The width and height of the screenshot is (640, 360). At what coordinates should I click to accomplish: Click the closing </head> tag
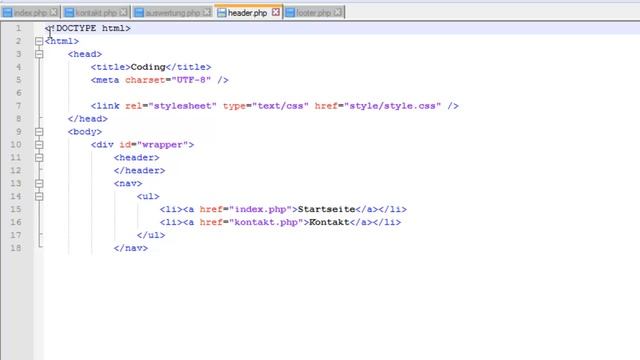pos(88,119)
